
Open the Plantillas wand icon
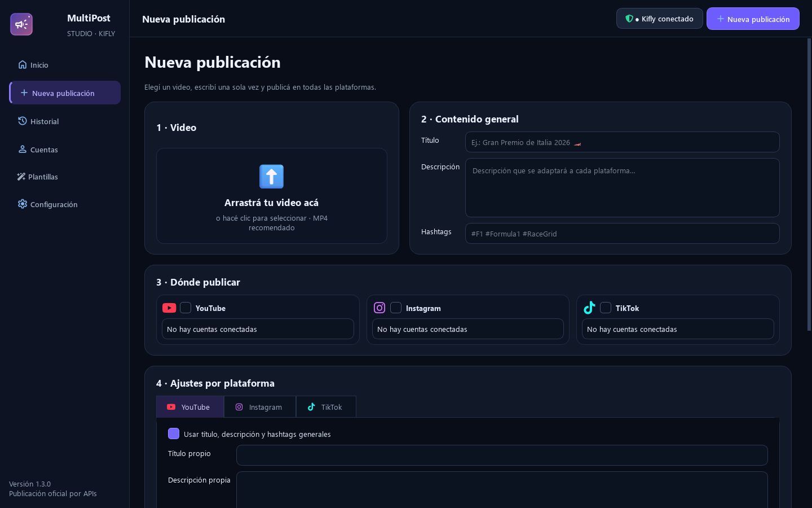pos(21,177)
